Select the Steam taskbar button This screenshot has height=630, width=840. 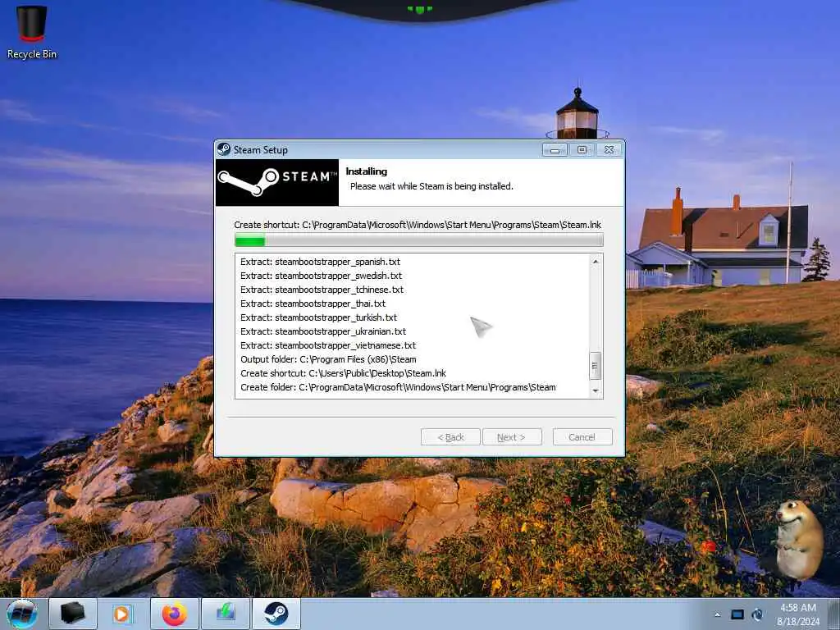point(276,614)
